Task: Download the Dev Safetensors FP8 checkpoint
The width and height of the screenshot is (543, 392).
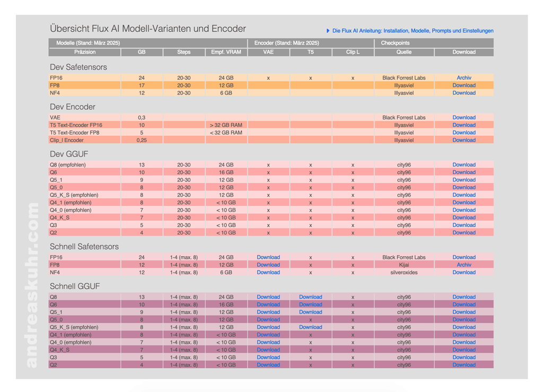Action: tap(463, 85)
